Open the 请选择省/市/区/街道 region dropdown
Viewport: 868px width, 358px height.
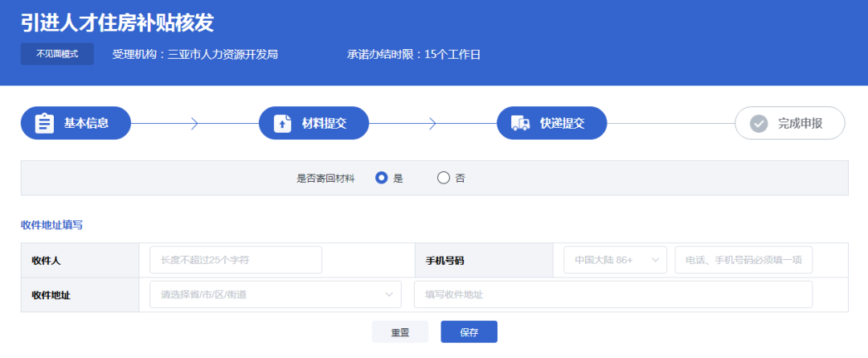tap(276, 294)
